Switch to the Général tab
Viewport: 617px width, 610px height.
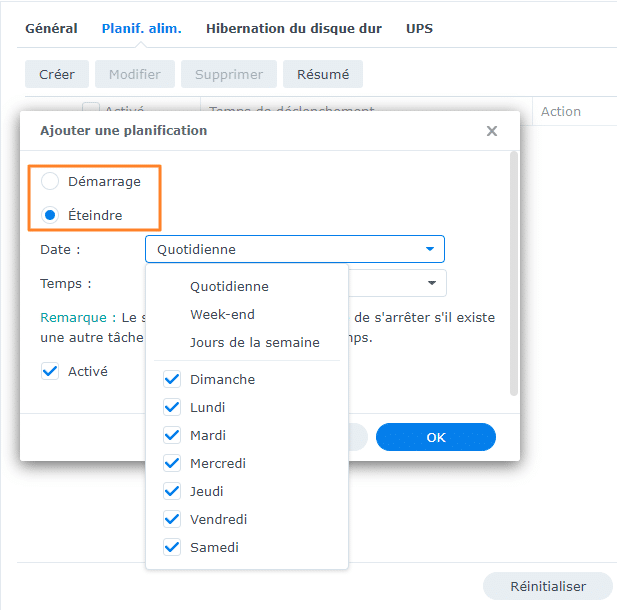(x=52, y=28)
